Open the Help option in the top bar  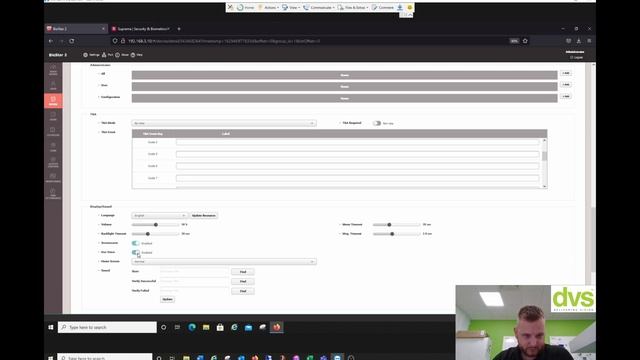[137, 55]
